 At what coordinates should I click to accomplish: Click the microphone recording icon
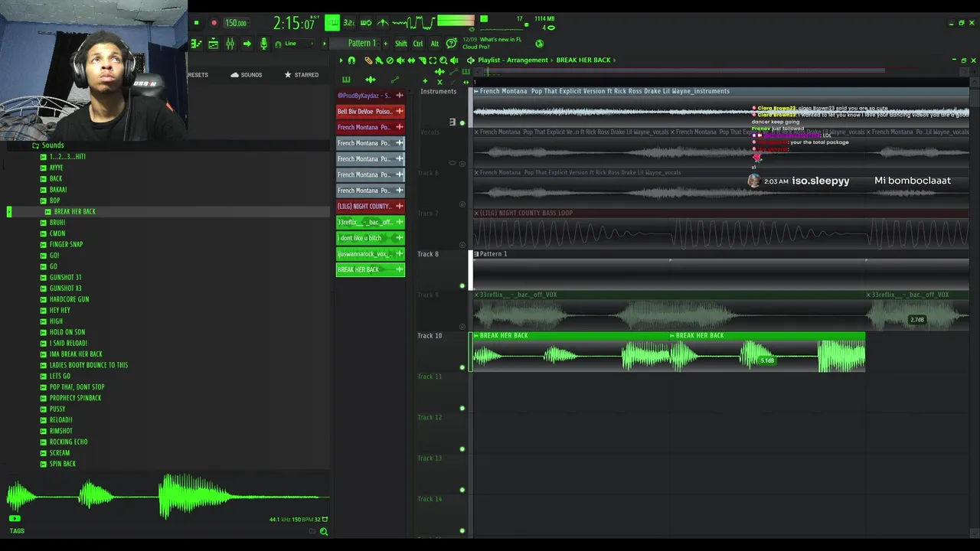263,44
